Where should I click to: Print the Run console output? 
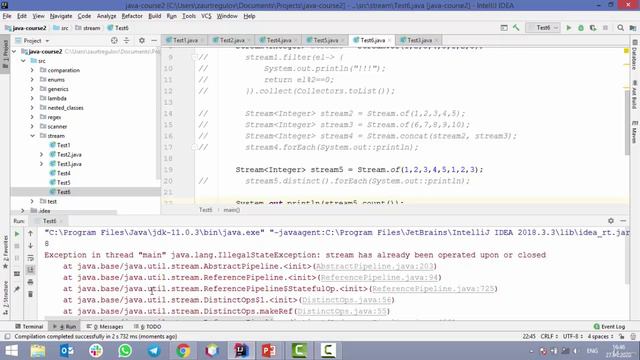tap(30, 282)
